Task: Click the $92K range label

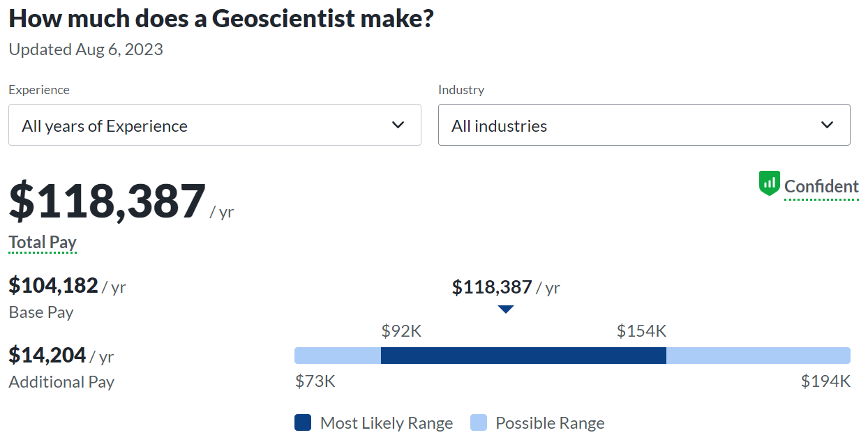Action: pyautogui.click(x=401, y=331)
